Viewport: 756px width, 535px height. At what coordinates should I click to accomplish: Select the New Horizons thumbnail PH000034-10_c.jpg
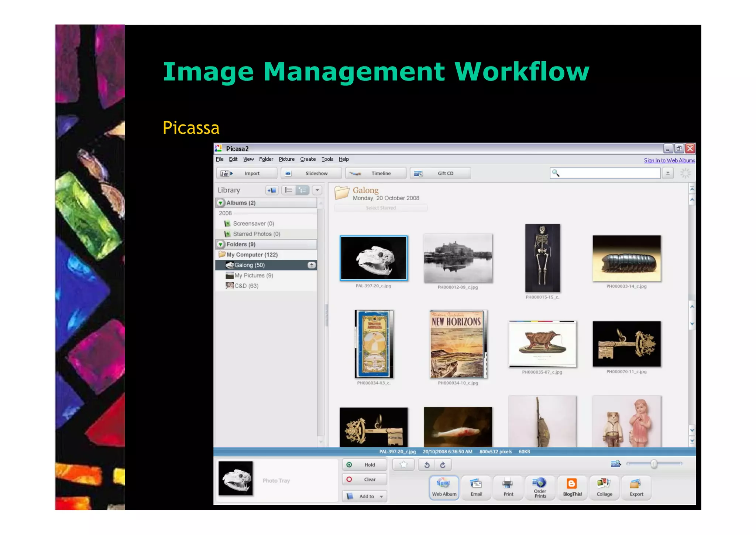(x=458, y=344)
